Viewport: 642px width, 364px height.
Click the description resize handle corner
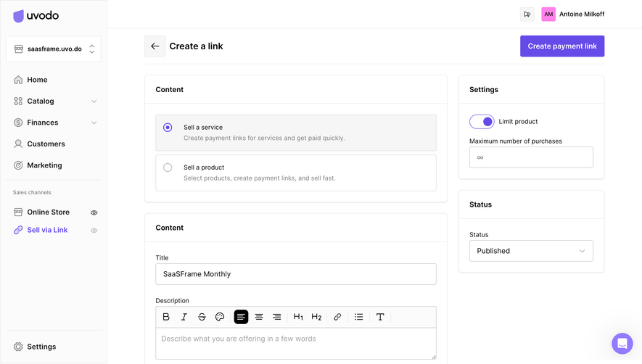433,357
